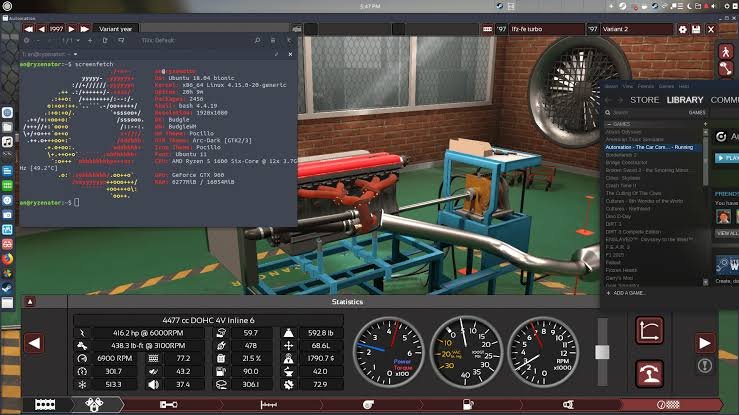This screenshot has height=415, width=739.
Task: Open the engine test throttle button
Action: (649, 374)
